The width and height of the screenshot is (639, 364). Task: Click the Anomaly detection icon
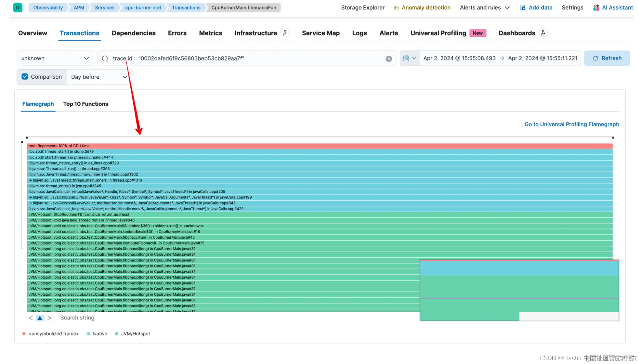tap(396, 8)
